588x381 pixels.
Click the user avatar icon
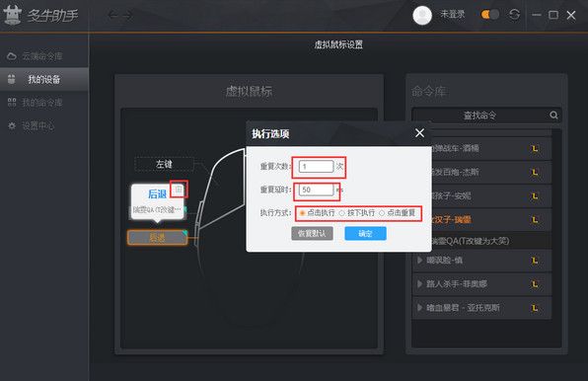422,15
